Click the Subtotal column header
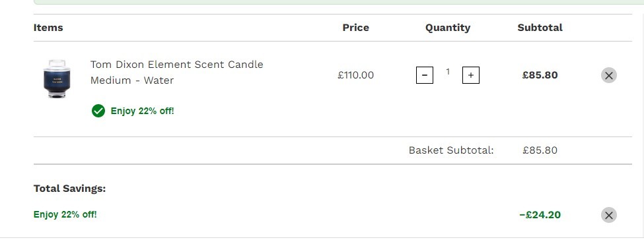 click(x=540, y=28)
